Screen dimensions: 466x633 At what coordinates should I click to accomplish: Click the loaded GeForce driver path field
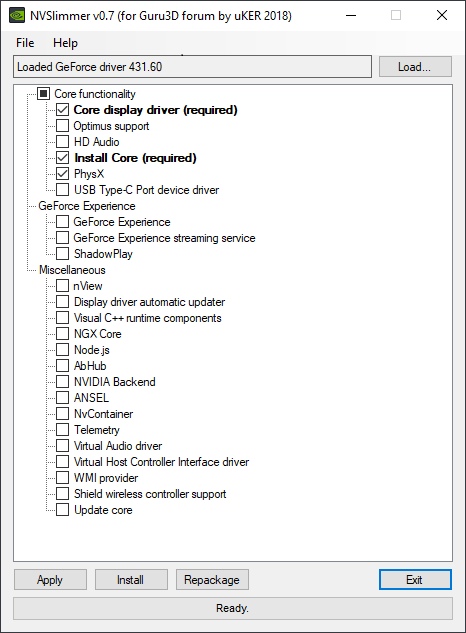tap(192, 67)
